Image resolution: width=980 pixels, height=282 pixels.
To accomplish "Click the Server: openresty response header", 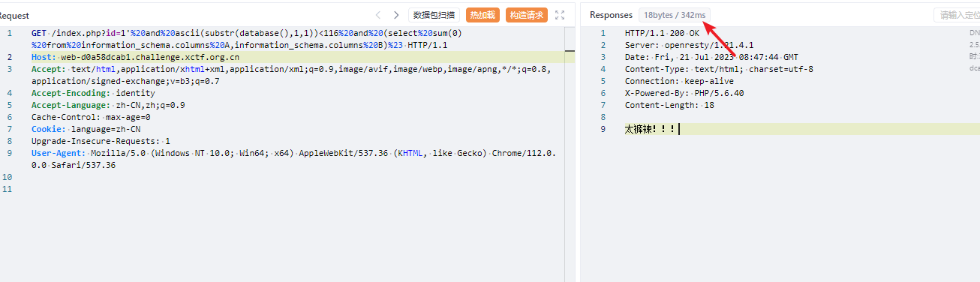I will coord(690,45).
